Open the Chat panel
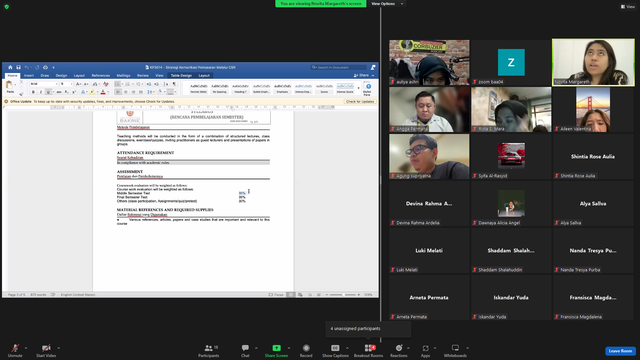Image resolution: width=640 pixels, height=360 pixels. coord(245,350)
